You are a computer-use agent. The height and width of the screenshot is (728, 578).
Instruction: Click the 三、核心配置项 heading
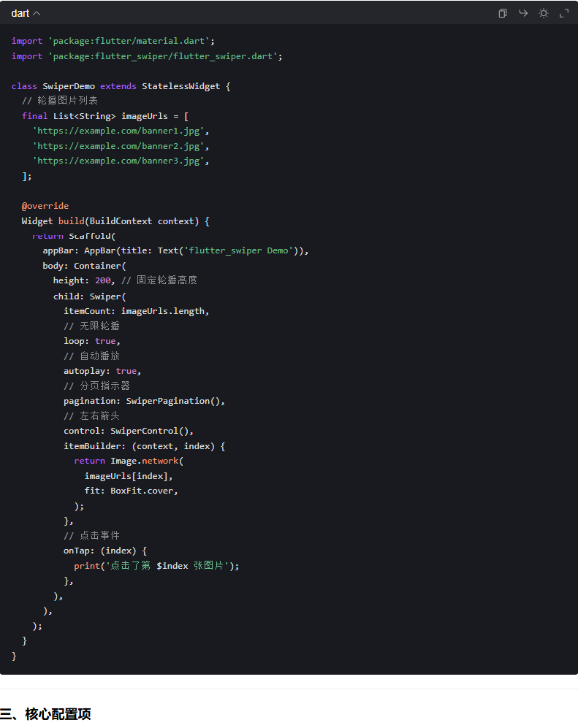coord(45,714)
